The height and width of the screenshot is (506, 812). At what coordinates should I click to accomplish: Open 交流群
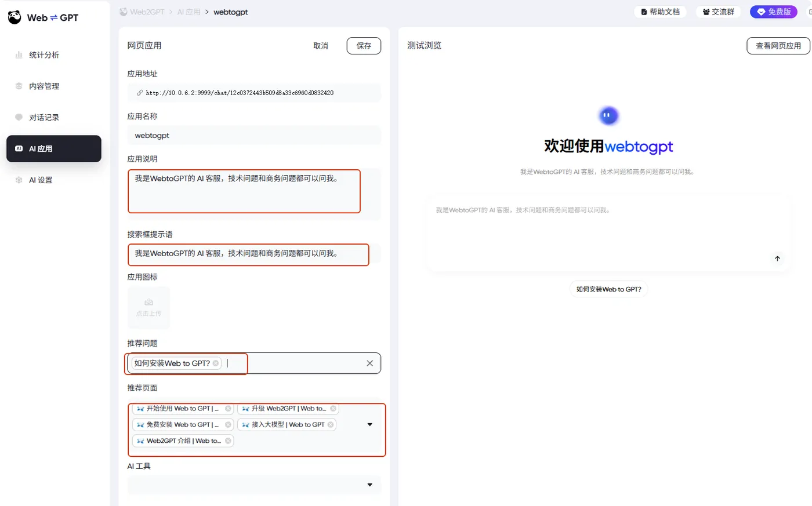719,12
